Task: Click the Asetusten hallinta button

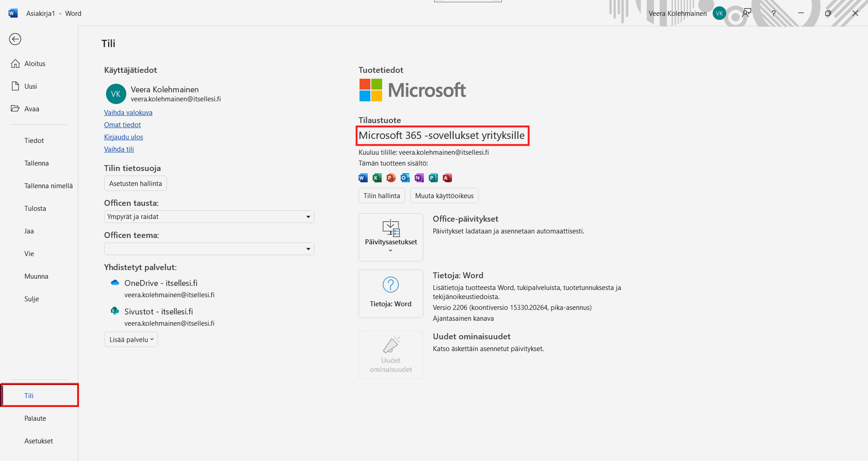Action: (x=135, y=184)
